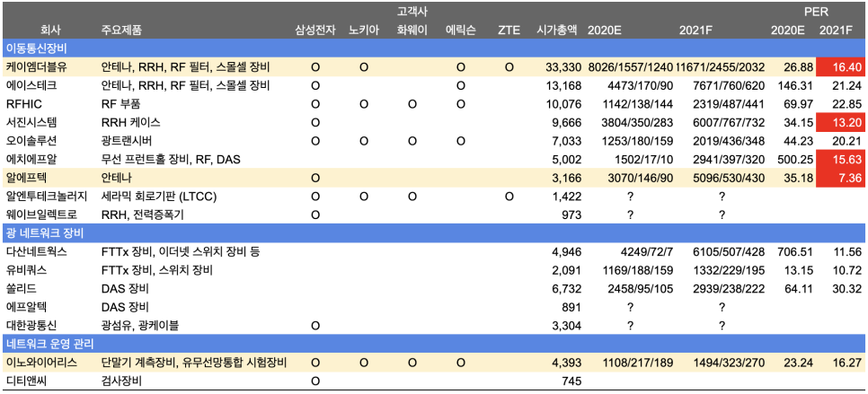
Task: Click market cap value 745
Action: point(572,381)
